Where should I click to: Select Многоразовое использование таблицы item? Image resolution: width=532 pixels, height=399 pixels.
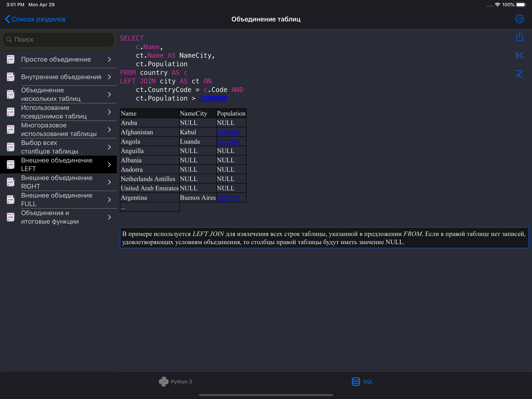pos(59,130)
